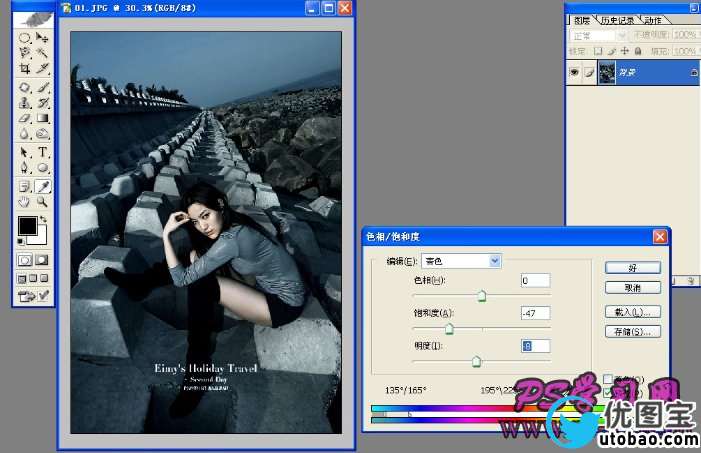
Task: Click the Lightness slider handle
Action: 477,361
